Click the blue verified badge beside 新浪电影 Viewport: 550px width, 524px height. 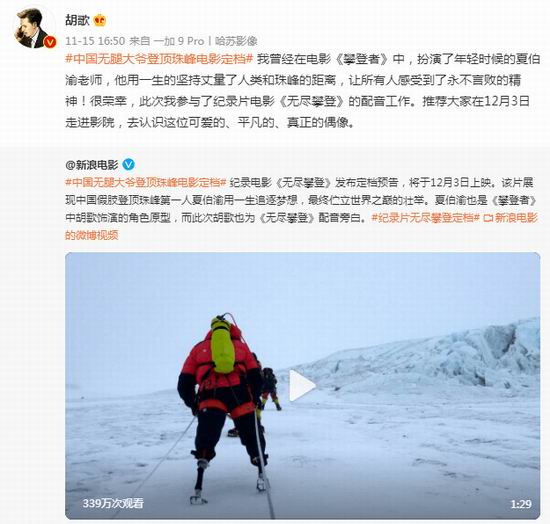[x=128, y=164]
